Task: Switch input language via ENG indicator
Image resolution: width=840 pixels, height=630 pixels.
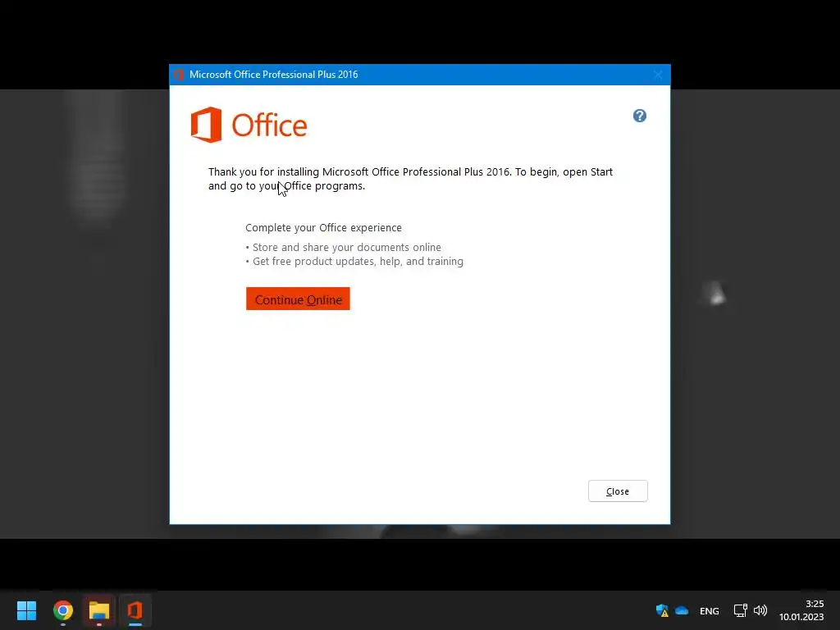Action: [710, 610]
